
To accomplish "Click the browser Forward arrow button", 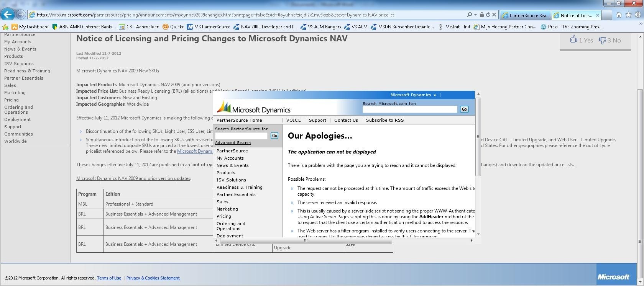I will click(x=21, y=15).
